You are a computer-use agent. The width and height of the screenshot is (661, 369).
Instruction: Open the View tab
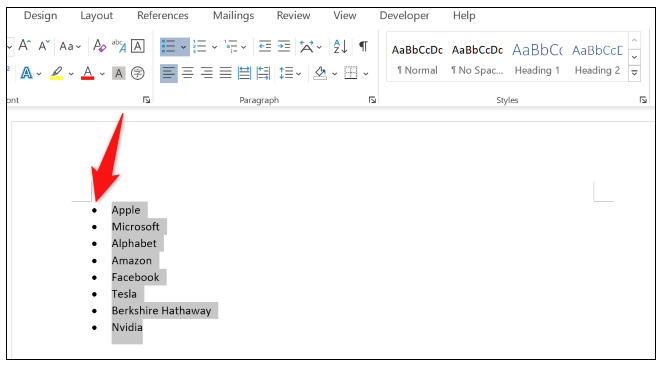pos(345,16)
